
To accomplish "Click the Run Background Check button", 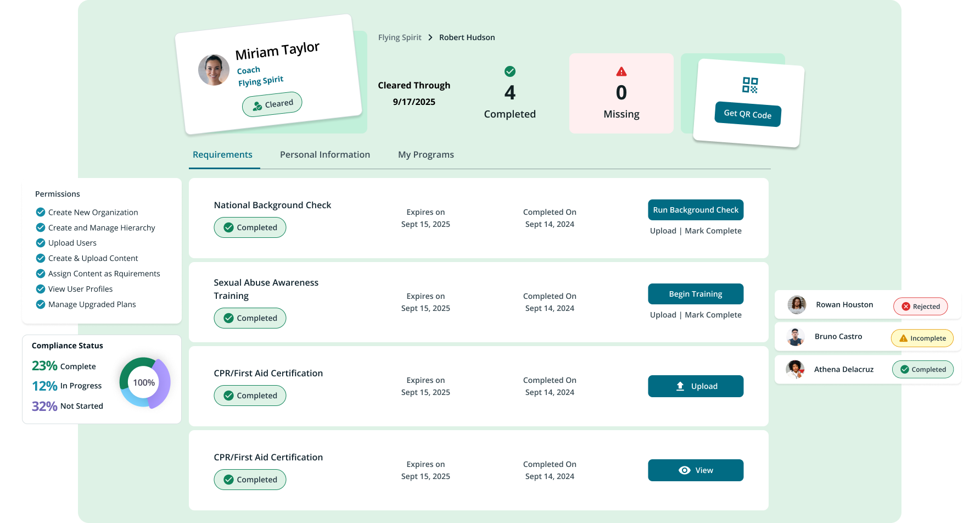I will click(x=696, y=209).
